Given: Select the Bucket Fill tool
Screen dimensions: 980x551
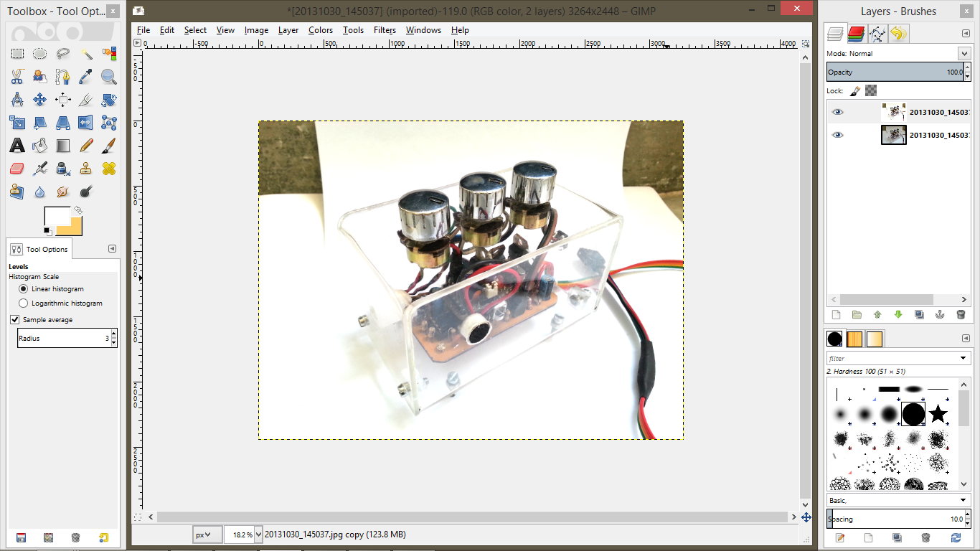Looking at the screenshot, I should point(39,145).
